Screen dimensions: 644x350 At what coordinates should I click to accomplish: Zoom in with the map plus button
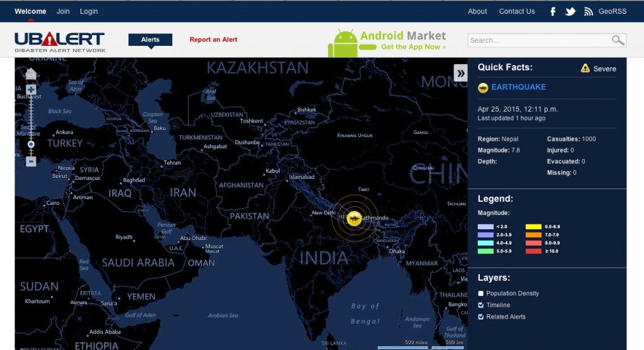[x=31, y=90]
